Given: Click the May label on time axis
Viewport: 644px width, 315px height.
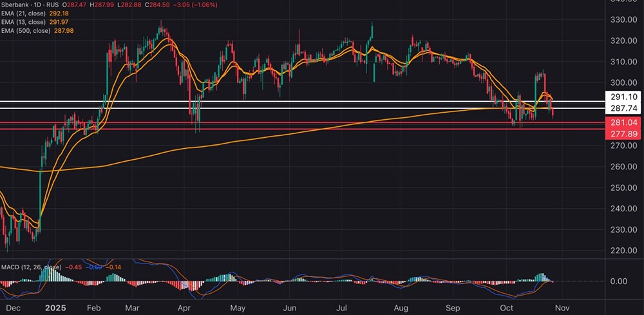Looking at the screenshot, I should point(238,308).
